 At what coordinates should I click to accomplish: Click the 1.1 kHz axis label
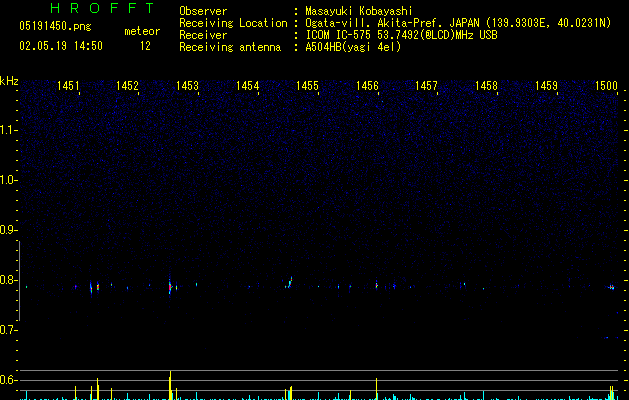pos(8,130)
